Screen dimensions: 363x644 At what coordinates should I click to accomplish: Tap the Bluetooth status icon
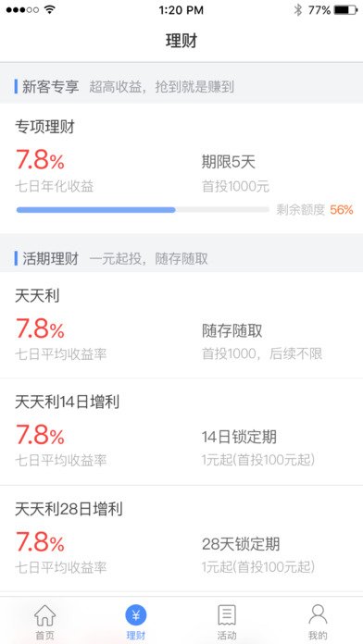click(297, 10)
